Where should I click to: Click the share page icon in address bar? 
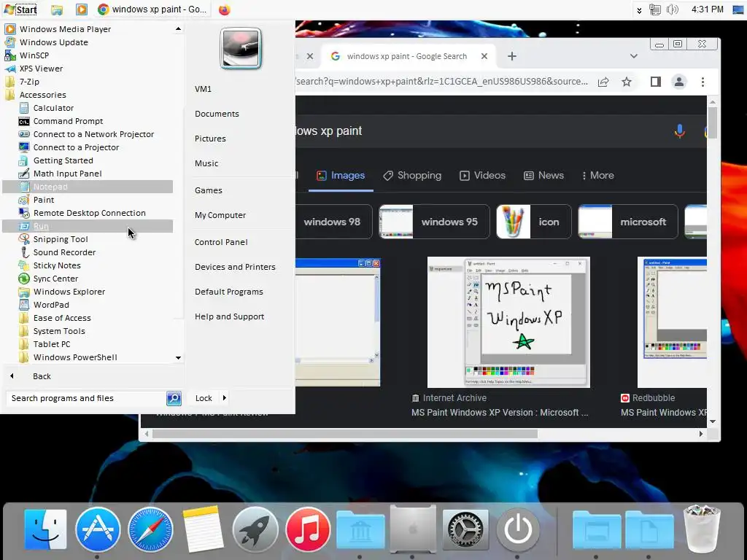click(x=603, y=82)
